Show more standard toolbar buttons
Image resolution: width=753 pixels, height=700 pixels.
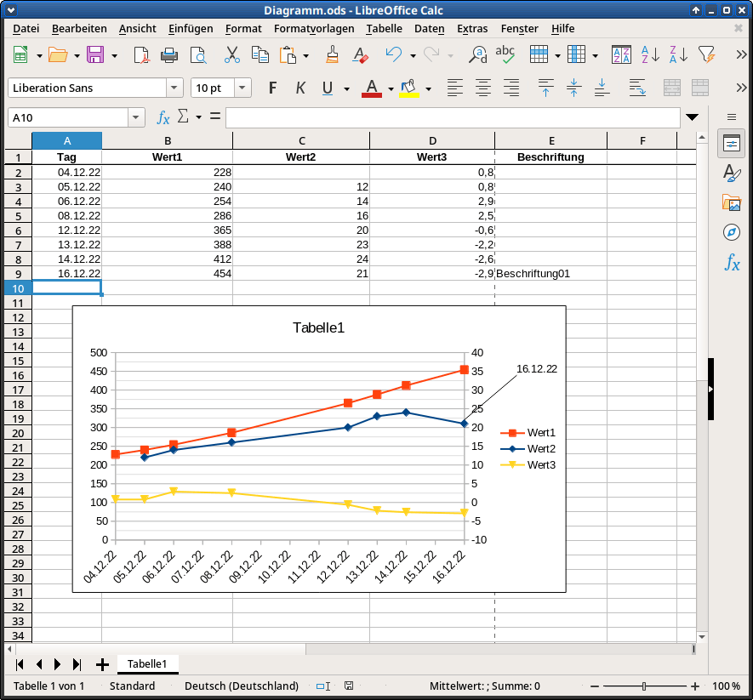tap(741, 55)
